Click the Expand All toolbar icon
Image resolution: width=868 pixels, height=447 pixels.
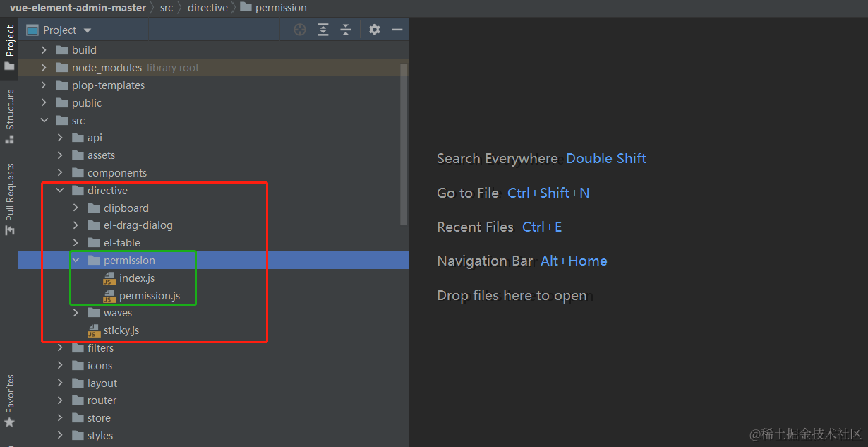[323, 30]
